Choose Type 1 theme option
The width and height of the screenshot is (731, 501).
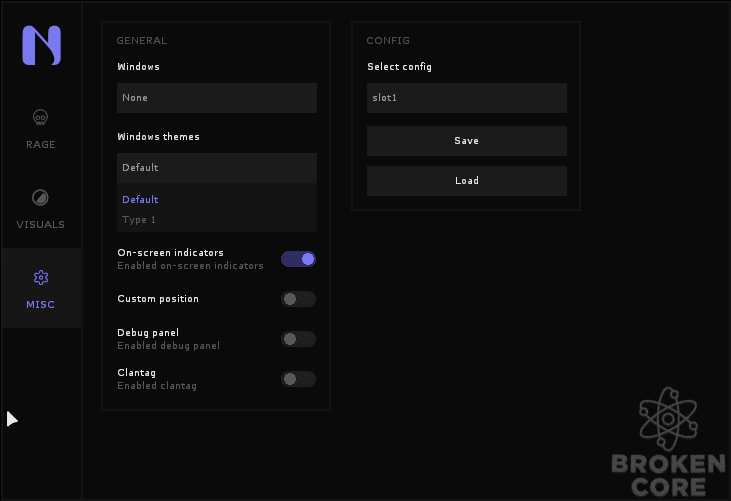(x=139, y=220)
